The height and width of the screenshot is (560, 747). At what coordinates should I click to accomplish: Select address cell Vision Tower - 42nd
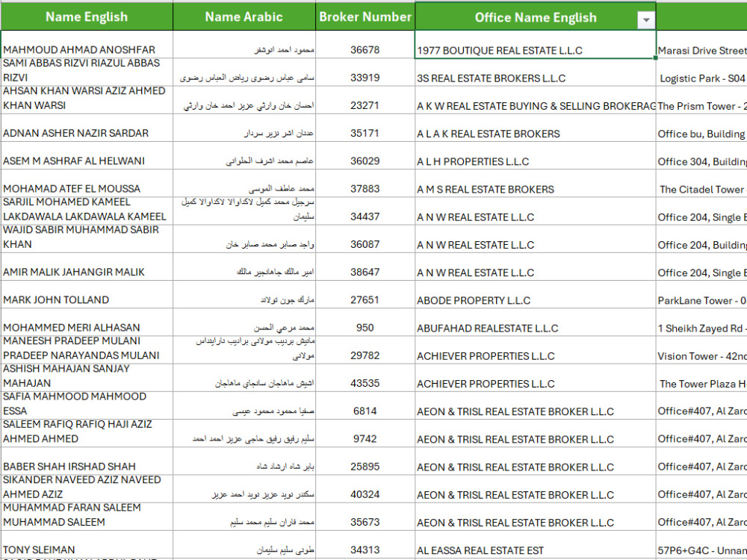(701, 350)
